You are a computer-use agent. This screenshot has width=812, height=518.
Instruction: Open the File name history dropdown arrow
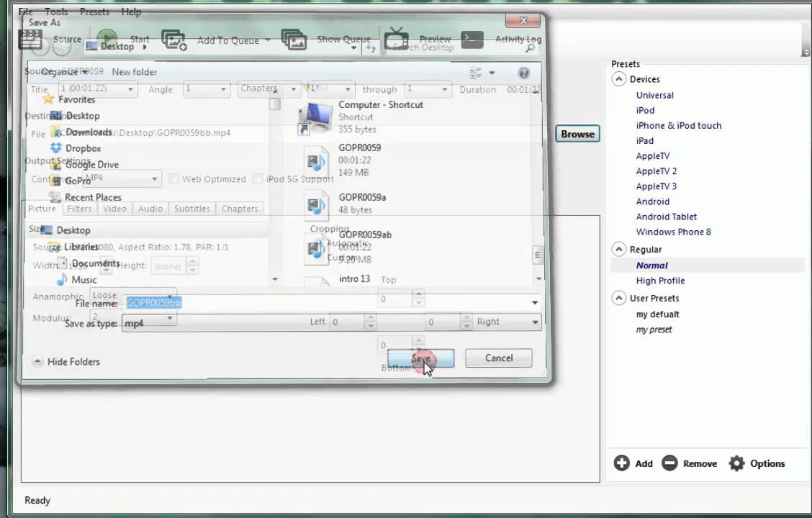point(535,303)
